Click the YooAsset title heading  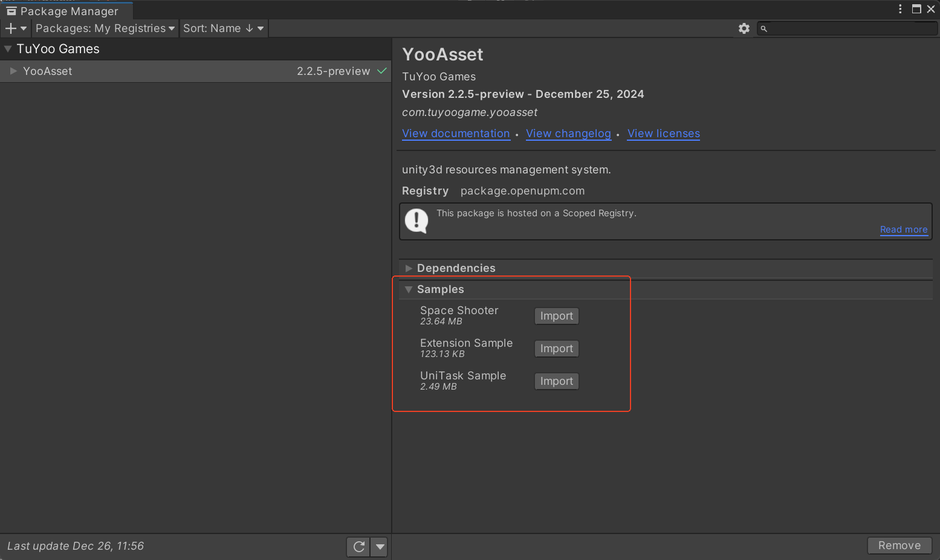coord(442,54)
